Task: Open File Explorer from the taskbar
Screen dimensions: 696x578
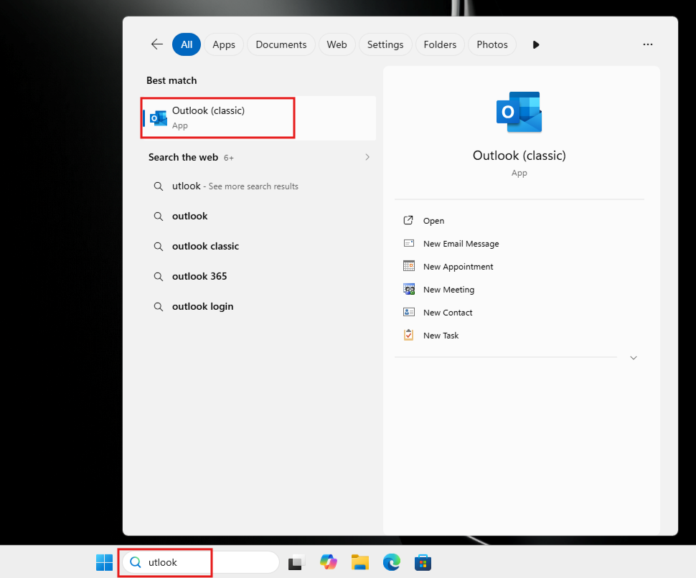Action: 360,562
